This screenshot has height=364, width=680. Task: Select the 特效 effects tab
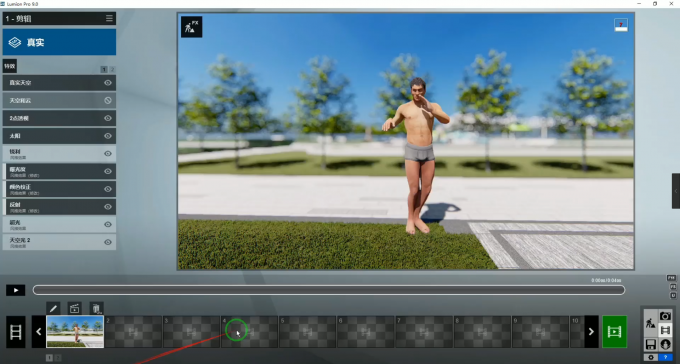coord(10,66)
